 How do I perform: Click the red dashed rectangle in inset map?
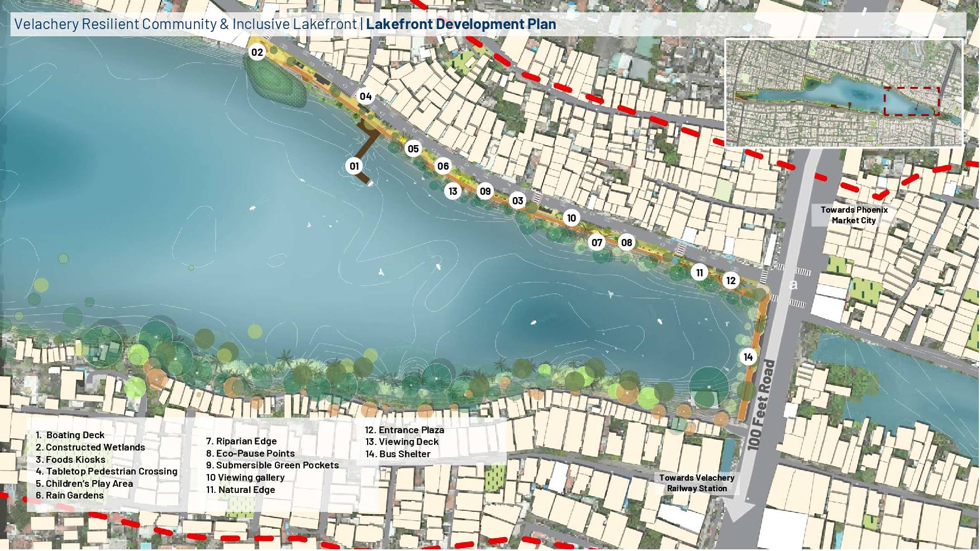point(911,101)
